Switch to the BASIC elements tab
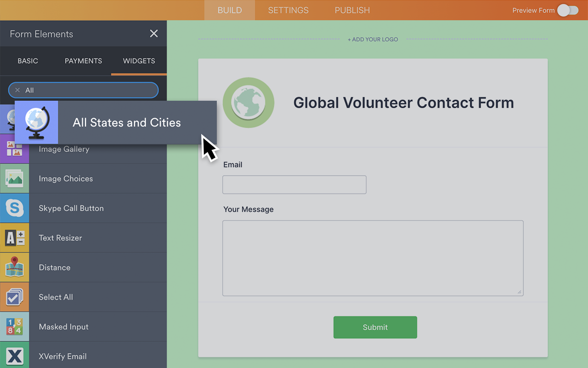 click(28, 61)
